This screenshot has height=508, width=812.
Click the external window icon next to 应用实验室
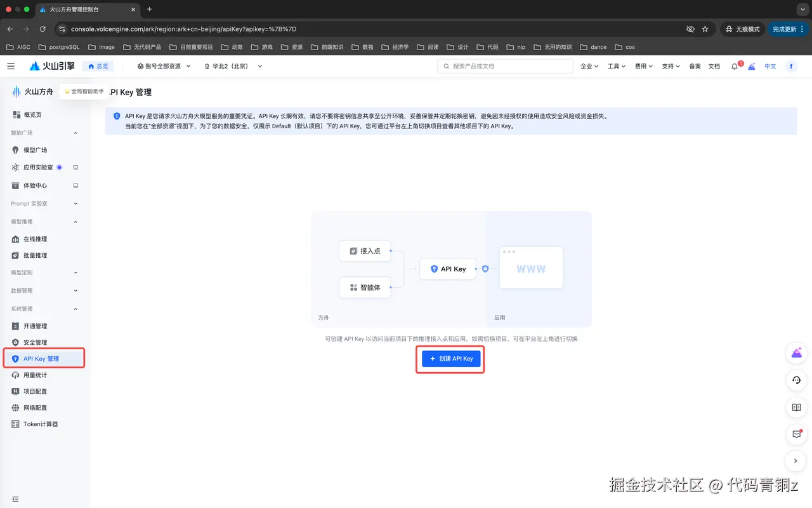coord(75,168)
